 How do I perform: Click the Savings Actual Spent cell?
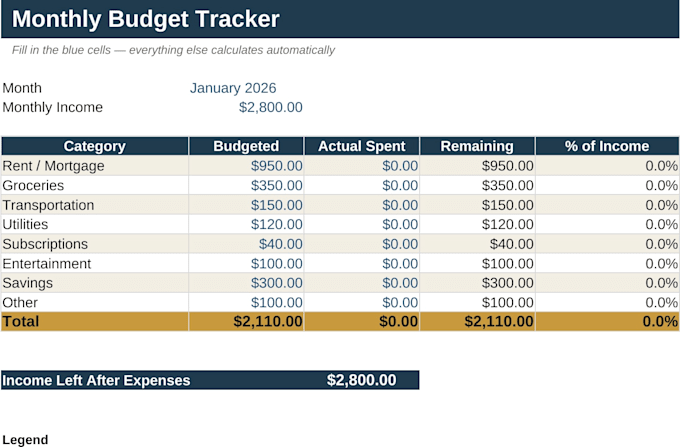tap(362, 283)
